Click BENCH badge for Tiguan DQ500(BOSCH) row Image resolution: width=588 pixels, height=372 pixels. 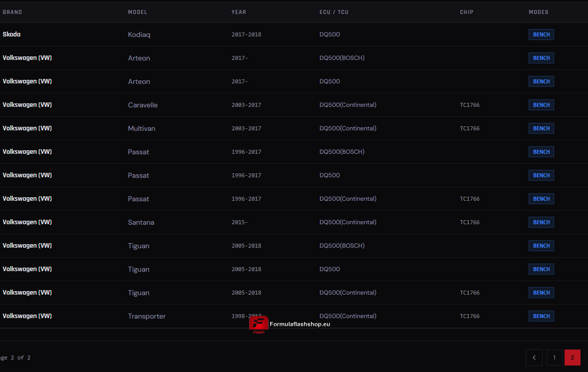click(541, 246)
